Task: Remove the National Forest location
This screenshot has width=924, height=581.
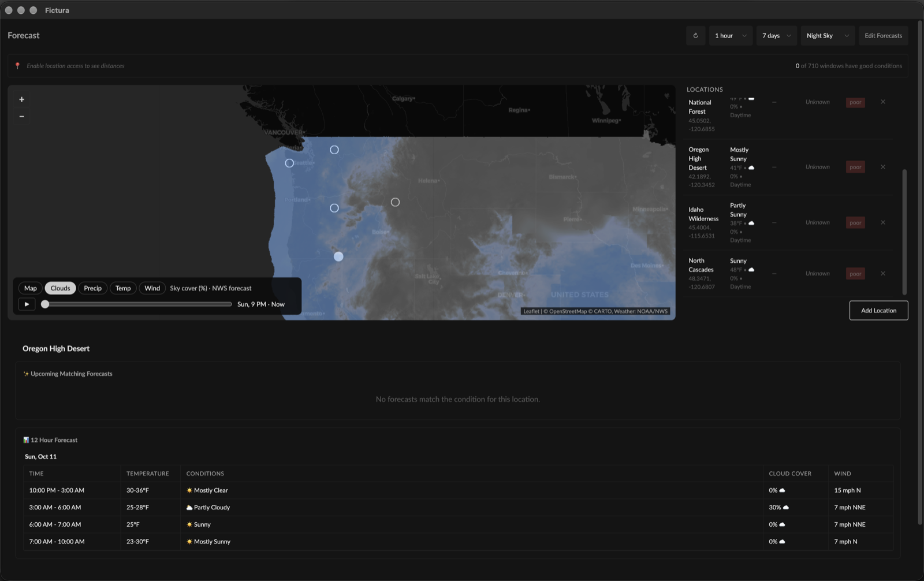Action: (x=882, y=102)
